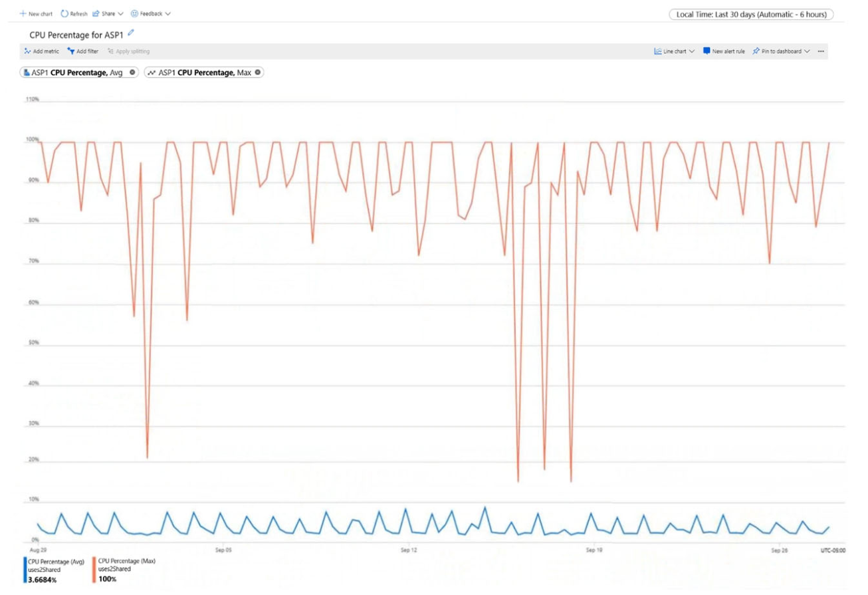Click the New alert rule icon
868x595 pixels.
pos(706,51)
